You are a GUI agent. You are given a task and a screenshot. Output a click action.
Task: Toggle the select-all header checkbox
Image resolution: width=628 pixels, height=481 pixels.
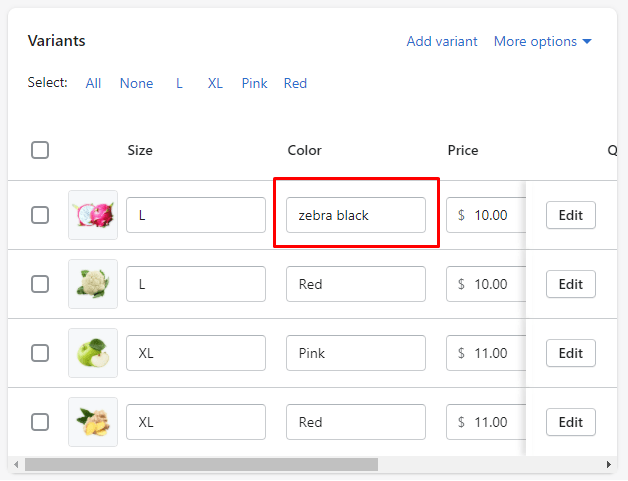point(40,150)
